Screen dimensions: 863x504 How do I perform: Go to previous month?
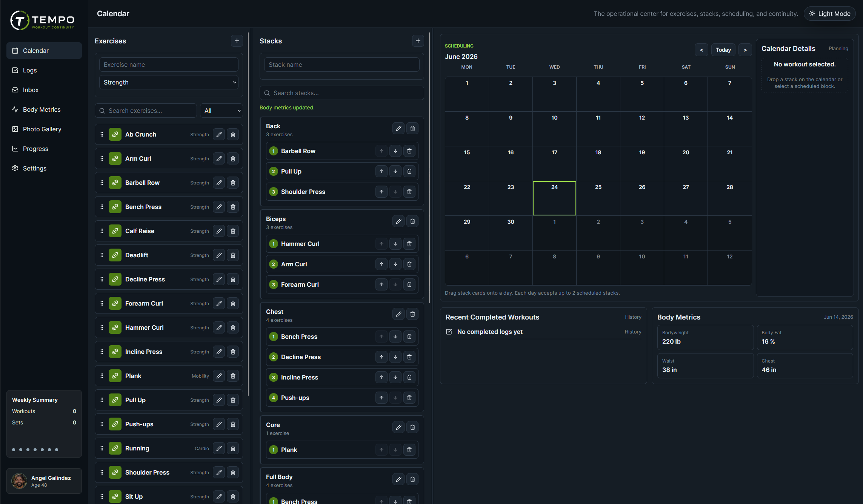click(701, 50)
